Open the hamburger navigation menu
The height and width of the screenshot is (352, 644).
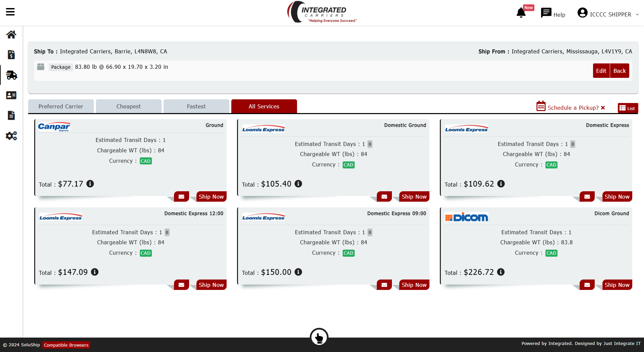[10, 12]
